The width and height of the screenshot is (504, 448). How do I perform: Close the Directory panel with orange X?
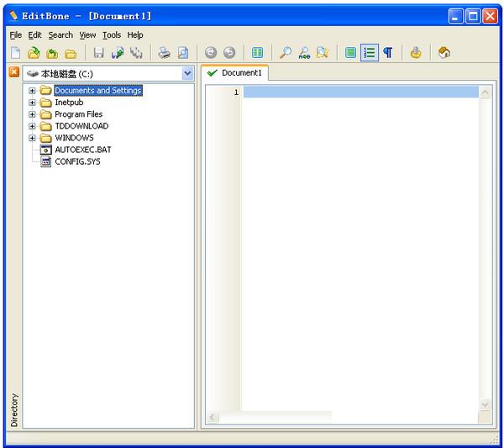(x=14, y=72)
